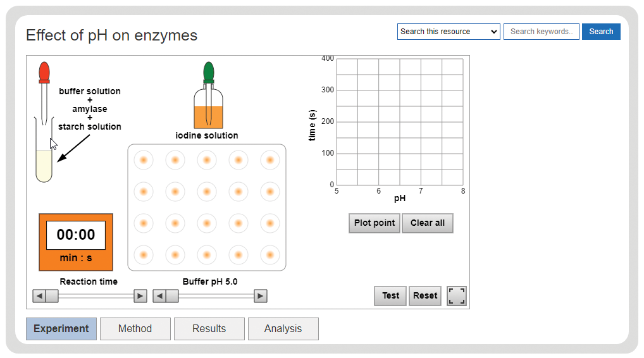The height and width of the screenshot is (358, 644).
Task: Click the Test button
Action: (x=390, y=296)
